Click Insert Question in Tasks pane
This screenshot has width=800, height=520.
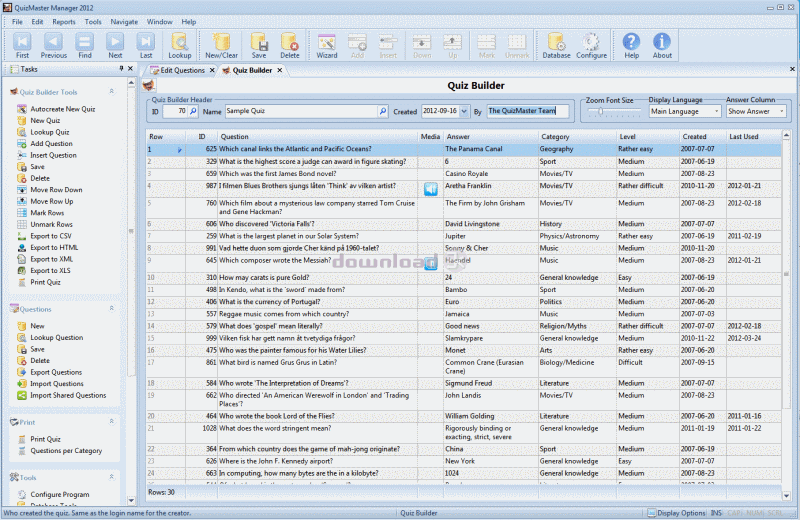click(53, 155)
